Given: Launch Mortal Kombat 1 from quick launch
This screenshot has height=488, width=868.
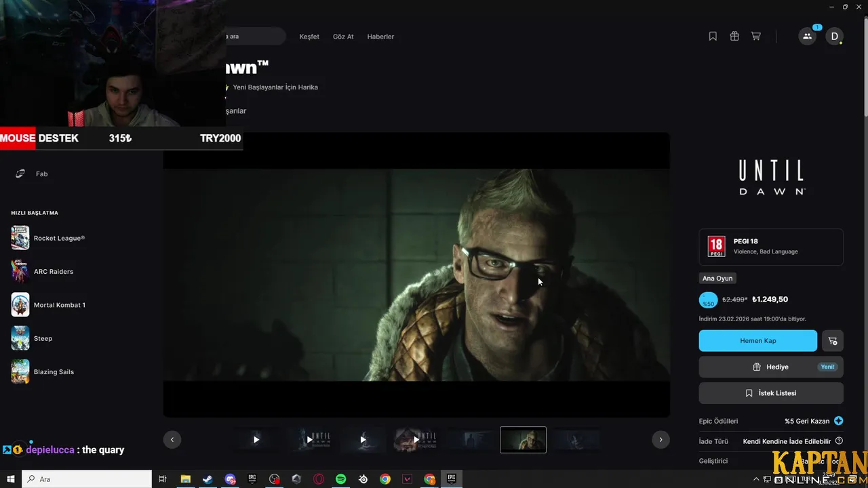Looking at the screenshot, I should tap(48, 305).
